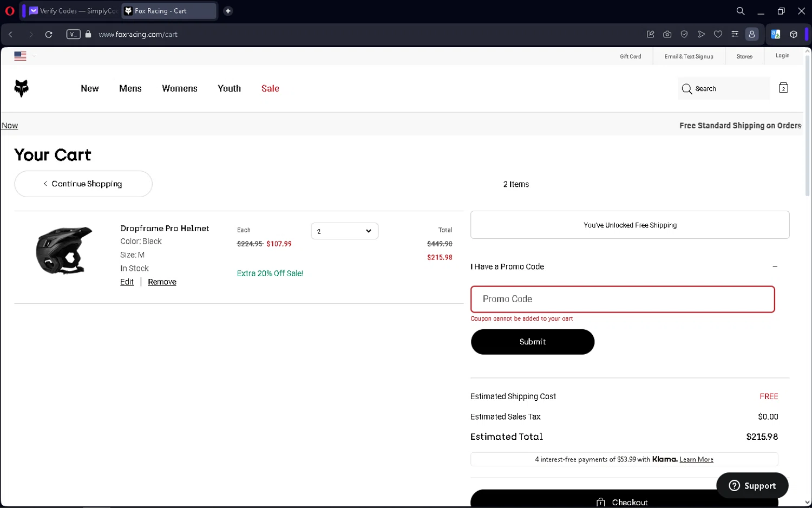
Task: Edit the Dropframe Pro Helmet item
Action: [x=127, y=282]
